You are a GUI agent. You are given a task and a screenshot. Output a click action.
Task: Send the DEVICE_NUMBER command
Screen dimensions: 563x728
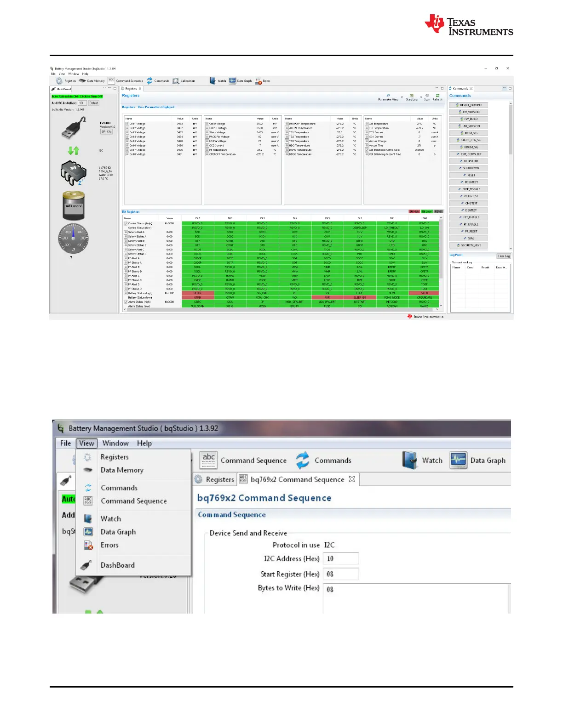pyautogui.click(x=469, y=105)
